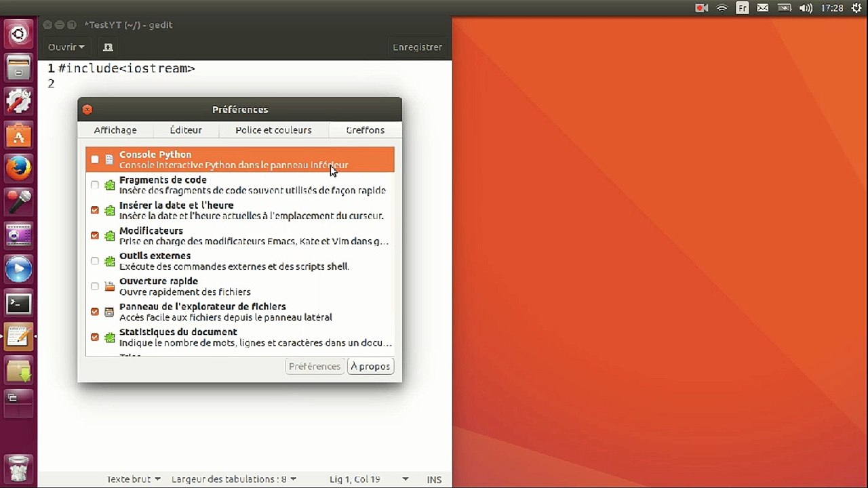Disable Statistiques du document plugin checkbox
This screenshot has width=868, height=488.
(x=95, y=337)
